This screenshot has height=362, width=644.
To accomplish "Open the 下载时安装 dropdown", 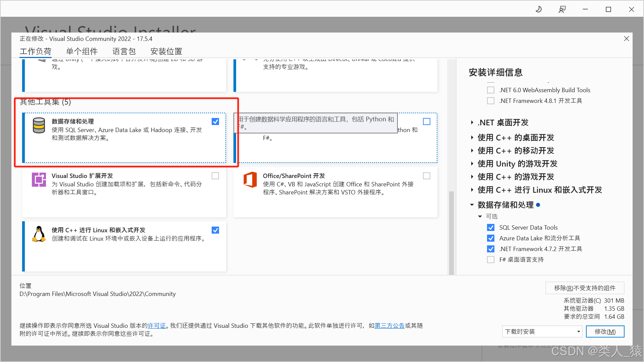I will tap(542, 331).
